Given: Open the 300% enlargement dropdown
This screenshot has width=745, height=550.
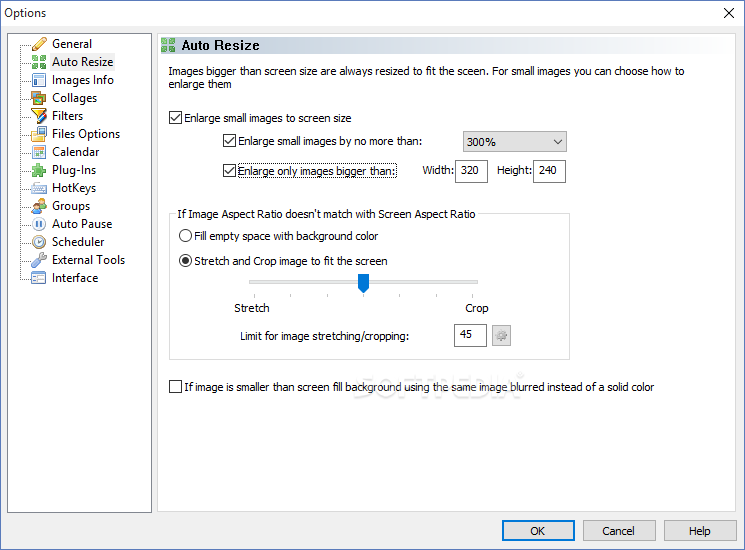Looking at the screenshot, I should coord(515,142).
